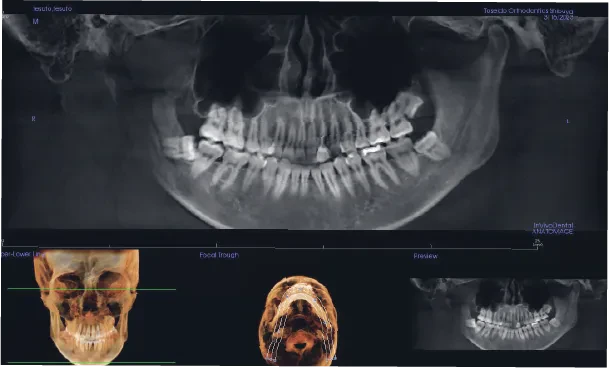
Task: Click the M gender label under patient name
Action: (x=35, y=21)
